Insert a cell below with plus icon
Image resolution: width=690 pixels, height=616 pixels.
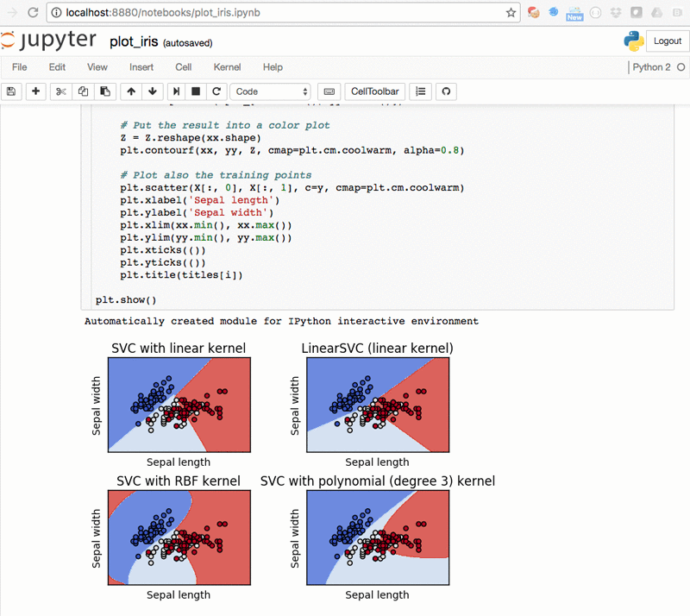tap(35, 91)
